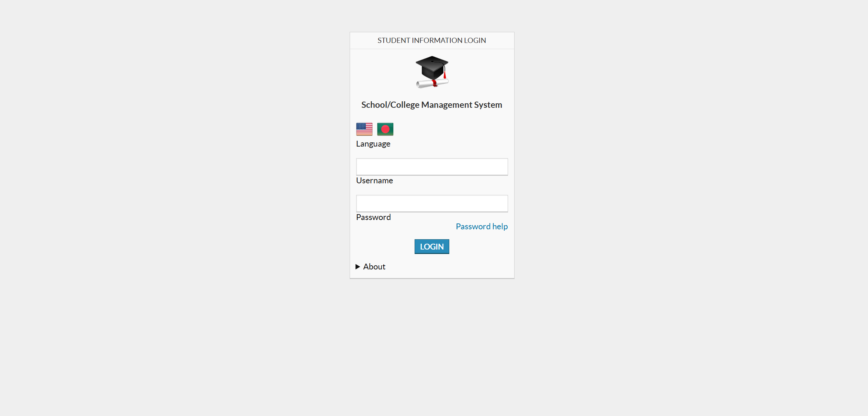868x416 pixels.
Task: Click the red circle on the green flag
Action: [x=385, y=129]
